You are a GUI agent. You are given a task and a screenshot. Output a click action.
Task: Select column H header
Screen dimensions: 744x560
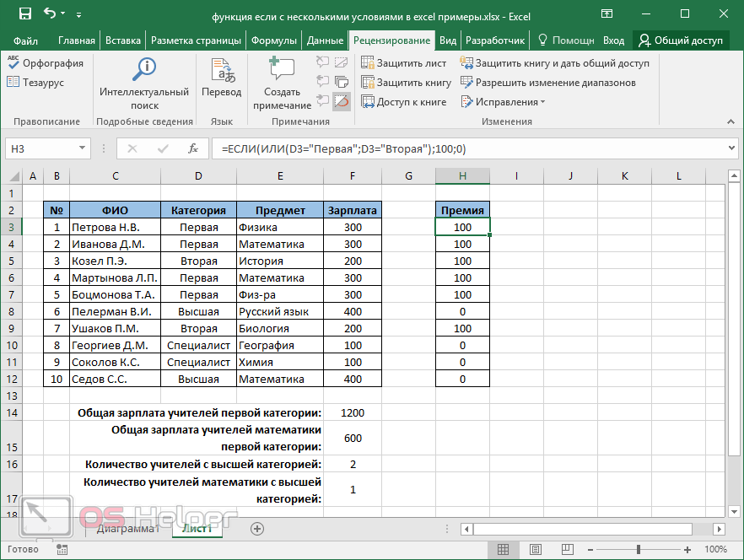tap(462, 176)
